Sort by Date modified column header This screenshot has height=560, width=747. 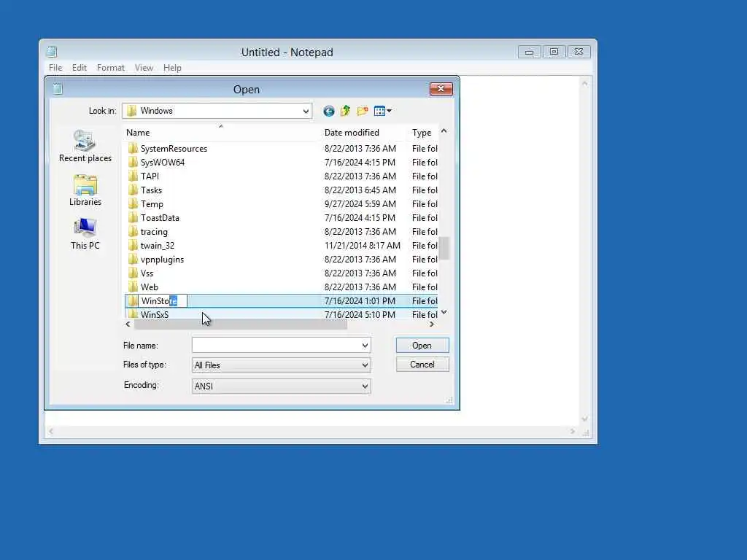(363, 133)
